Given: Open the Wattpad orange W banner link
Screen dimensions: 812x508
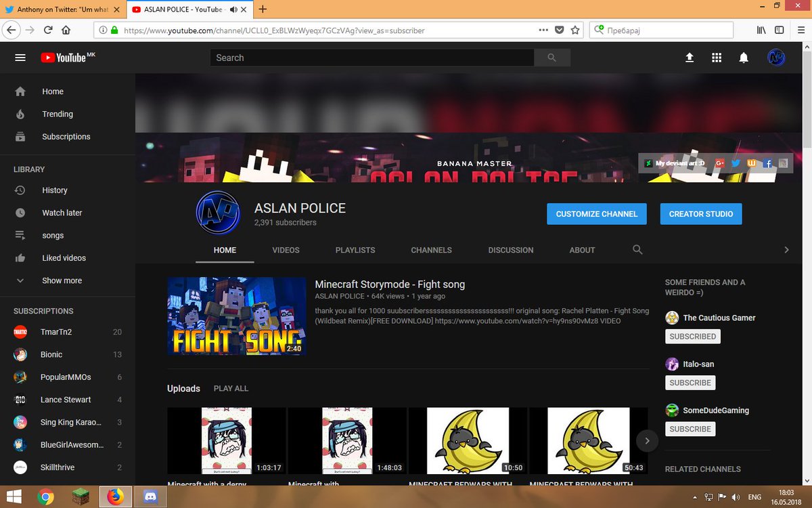Looking at the screenshot, I should [752, 163].
